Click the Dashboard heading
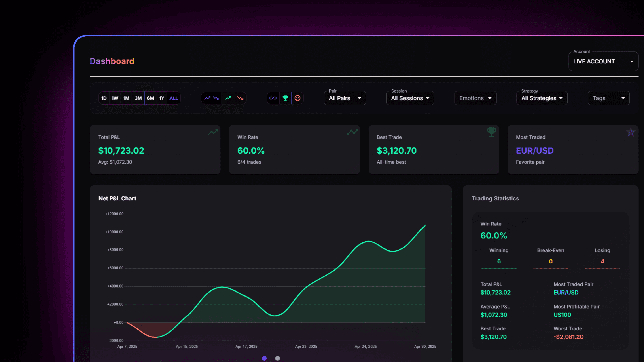This screenshot has width=644, height=362. [x=112, y=61]
